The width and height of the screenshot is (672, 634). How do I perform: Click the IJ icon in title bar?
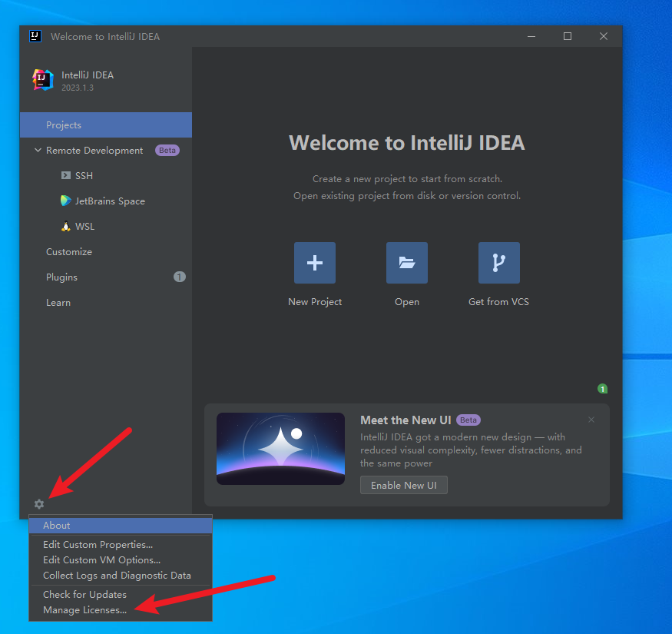35,36
